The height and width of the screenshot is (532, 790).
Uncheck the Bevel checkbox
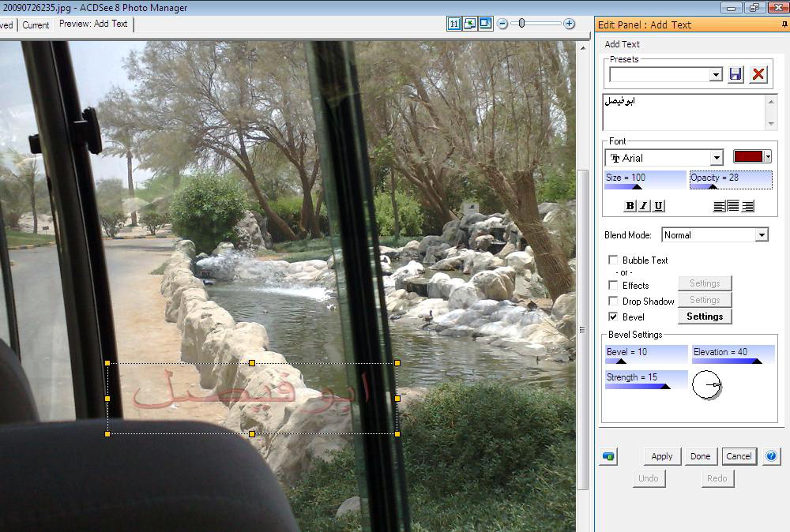tap(613, 317)
